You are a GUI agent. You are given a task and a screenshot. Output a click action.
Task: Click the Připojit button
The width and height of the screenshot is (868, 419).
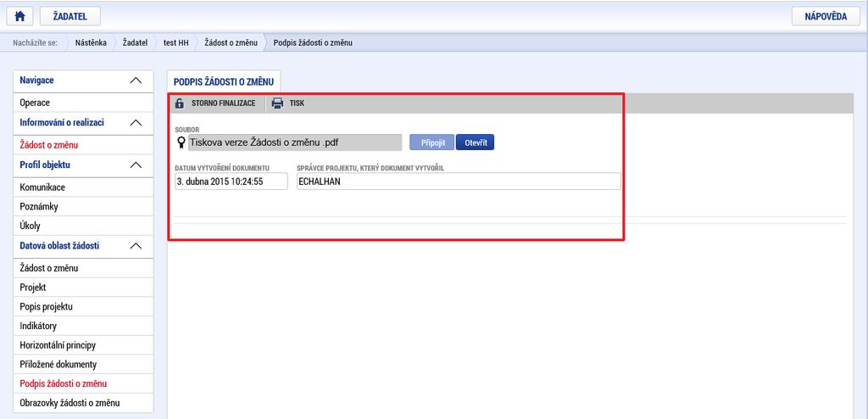tap(431, 142)
